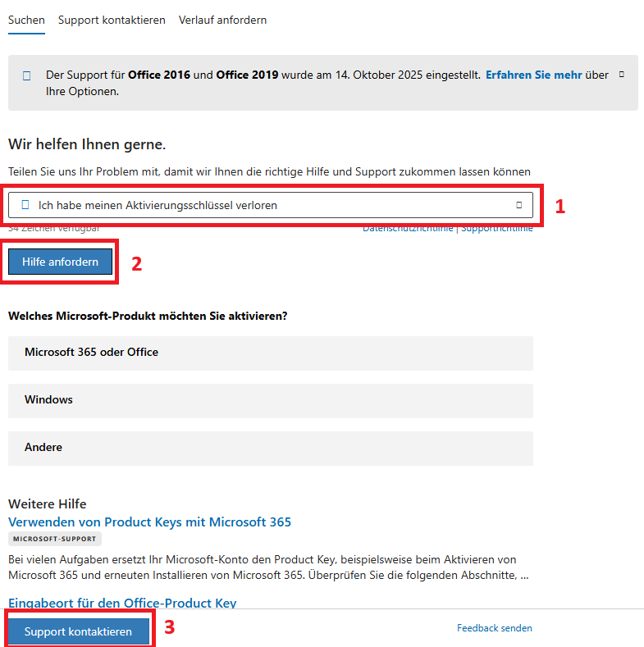Click Welches Microsoft-Produkt möchten Sie aktivieren text
The height and width of the screenshot is (647, 644).
click(x=148, y=316)
